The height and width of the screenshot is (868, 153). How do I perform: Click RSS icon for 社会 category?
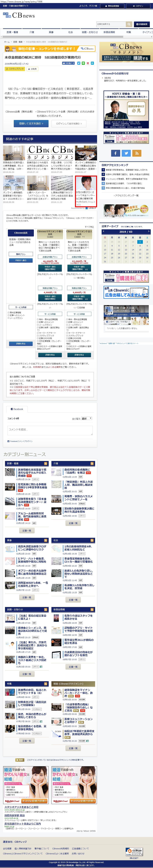pyautogui.click(x=92, y=540)
